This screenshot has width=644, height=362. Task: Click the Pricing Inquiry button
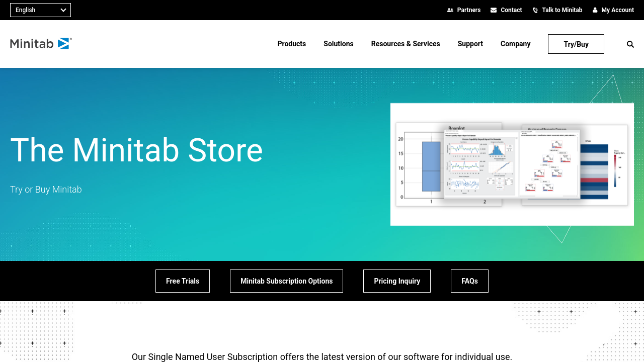coord(397,281)
